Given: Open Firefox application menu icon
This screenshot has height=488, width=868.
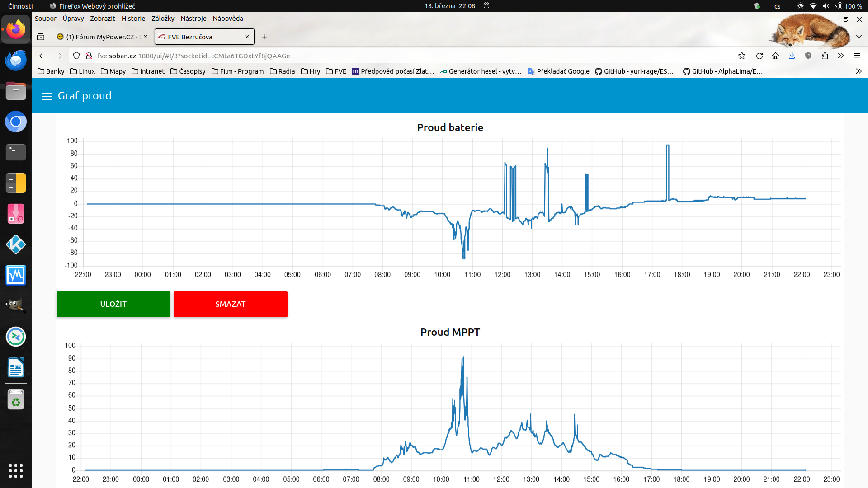Looking at the screenshot, I should [x=857, y=56].
